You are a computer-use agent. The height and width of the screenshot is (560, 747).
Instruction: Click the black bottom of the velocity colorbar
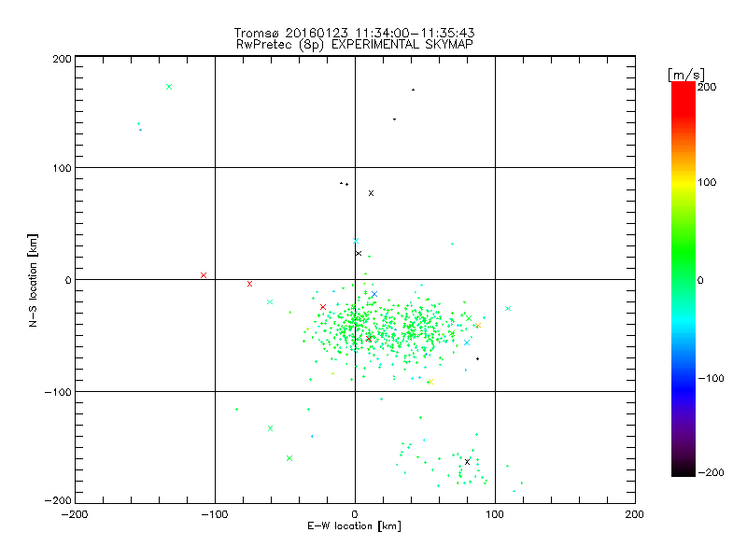point(684,469)
